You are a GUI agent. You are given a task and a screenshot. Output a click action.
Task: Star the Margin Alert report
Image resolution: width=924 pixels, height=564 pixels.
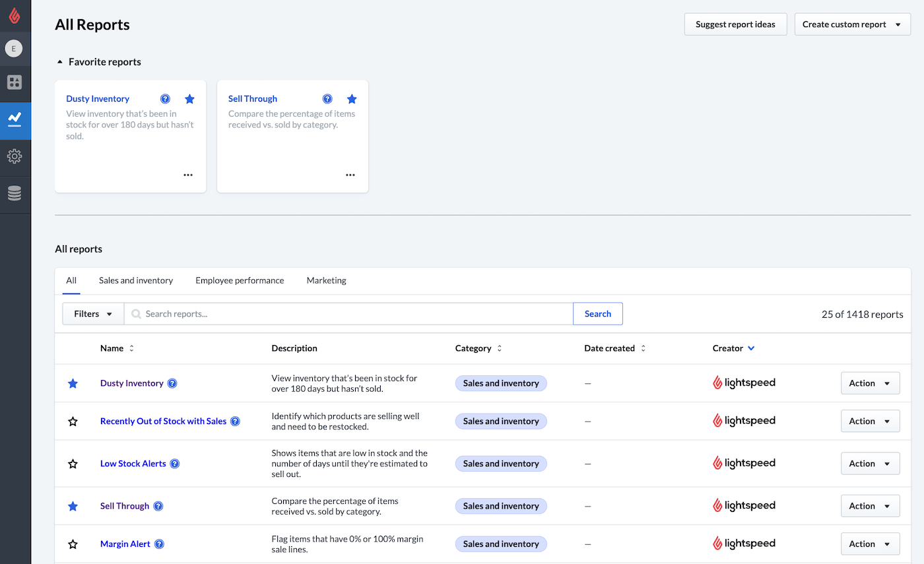73,544
